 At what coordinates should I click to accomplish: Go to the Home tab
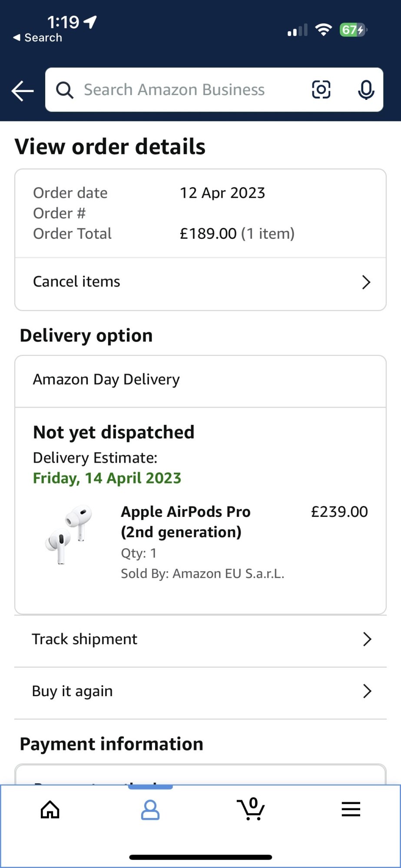point(50,809)
